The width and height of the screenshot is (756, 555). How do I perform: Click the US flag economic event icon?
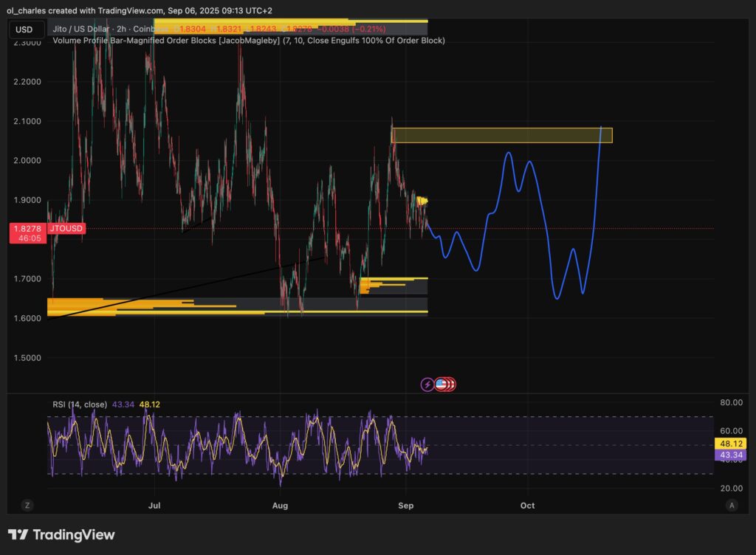point(441,384)
